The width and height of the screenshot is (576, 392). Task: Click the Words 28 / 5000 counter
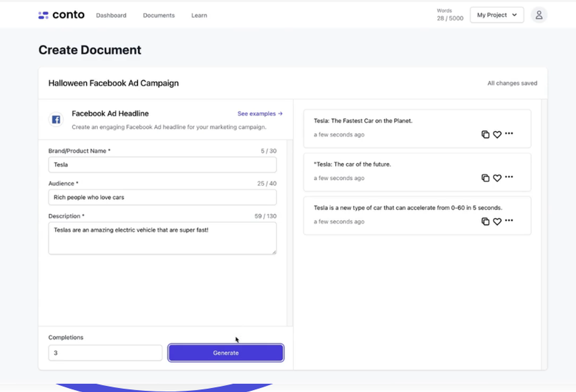coord(450,15)
